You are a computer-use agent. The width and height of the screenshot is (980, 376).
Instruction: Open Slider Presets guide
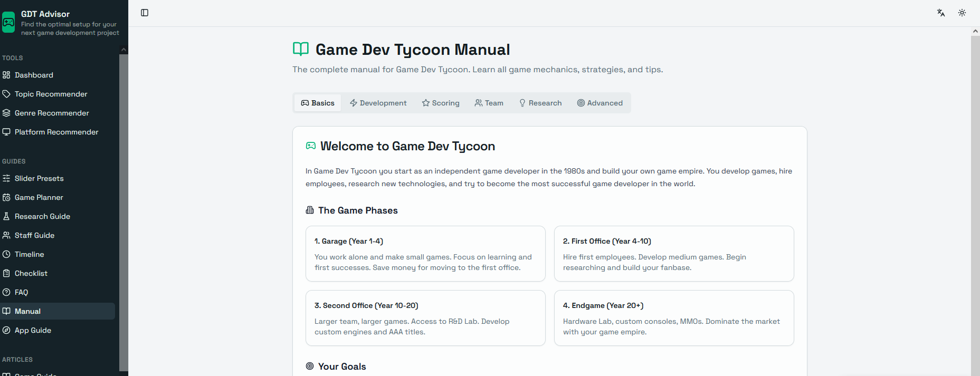(x=58, y=178)
